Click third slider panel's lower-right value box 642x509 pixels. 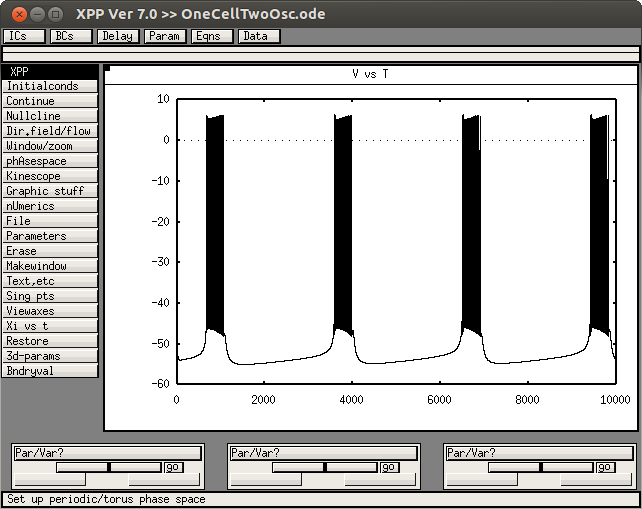point(597,480)
